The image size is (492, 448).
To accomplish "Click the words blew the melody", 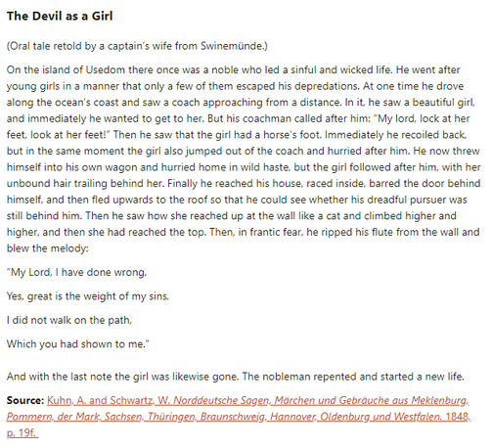I will 47,248.
